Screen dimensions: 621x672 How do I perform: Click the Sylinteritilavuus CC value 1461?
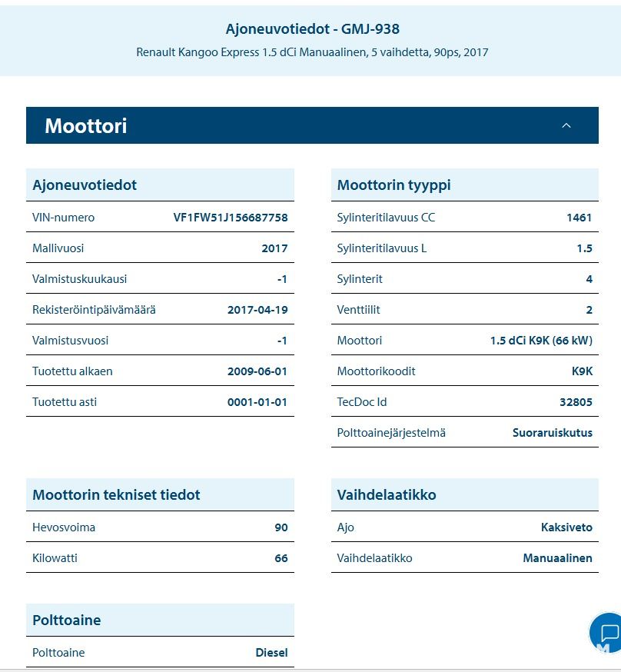tap(579, 218)
